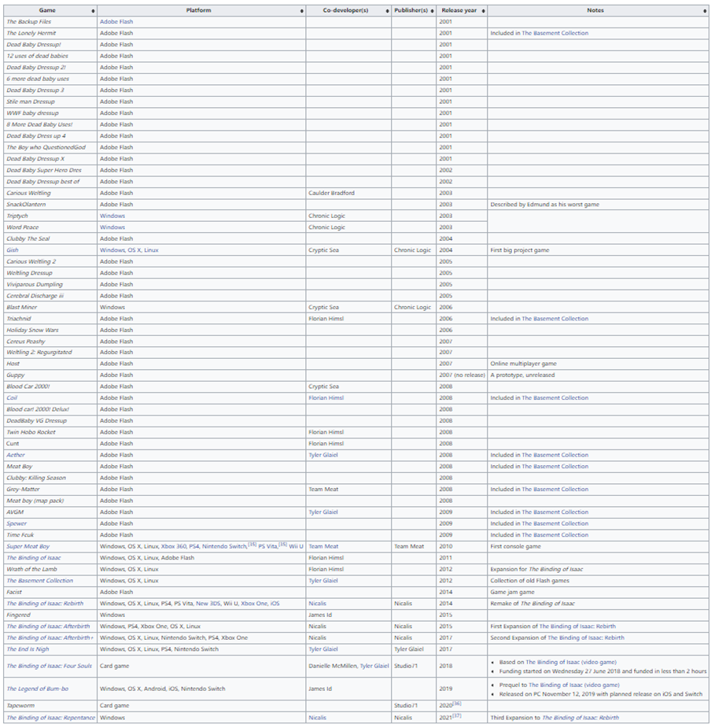Click Nicalis co-developer link in Rebirth row
715x728 pixels.
[x=317, y=604]
